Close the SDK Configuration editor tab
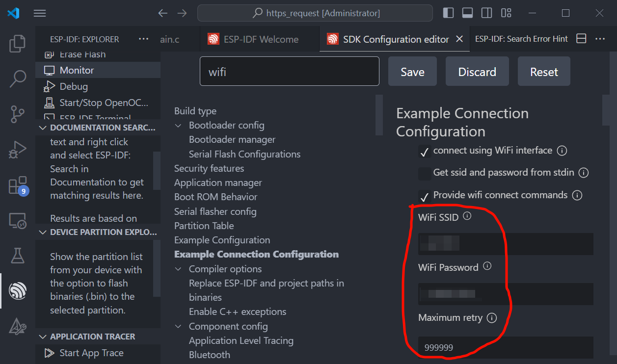The image size is (617, 364). [x=459, y=39]
